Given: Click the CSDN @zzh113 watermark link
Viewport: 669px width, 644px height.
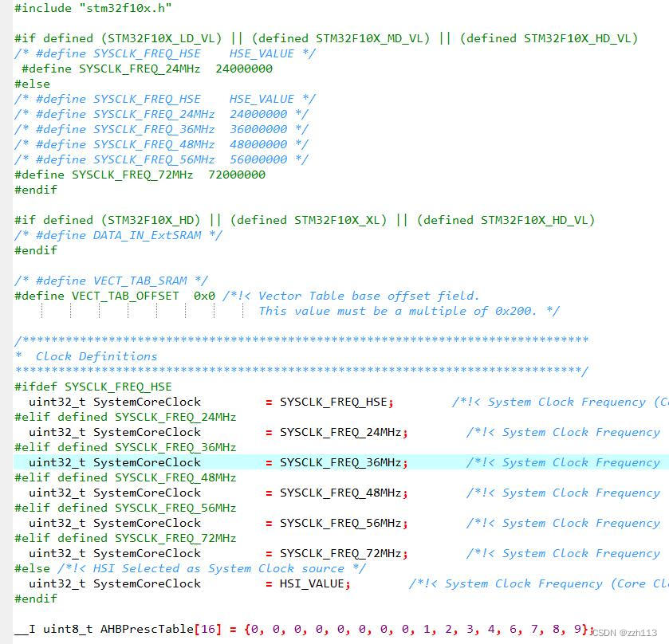Looking at the screenshot, I should click(625, 632).
